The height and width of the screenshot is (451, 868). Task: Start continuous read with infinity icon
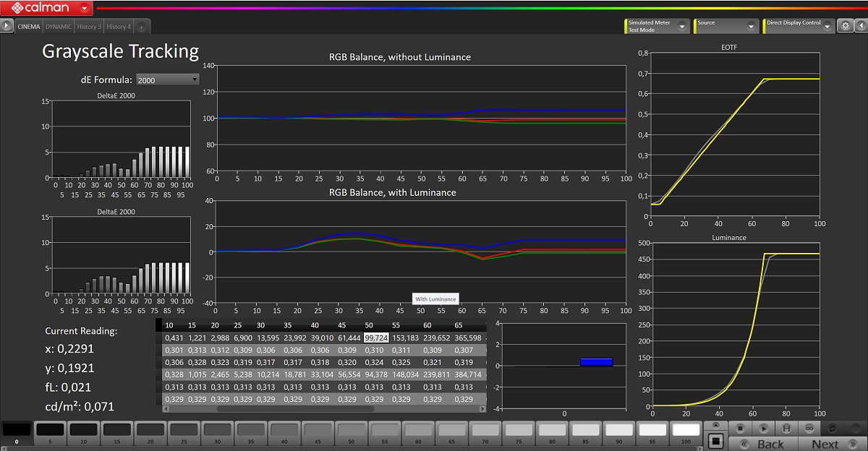808,429
